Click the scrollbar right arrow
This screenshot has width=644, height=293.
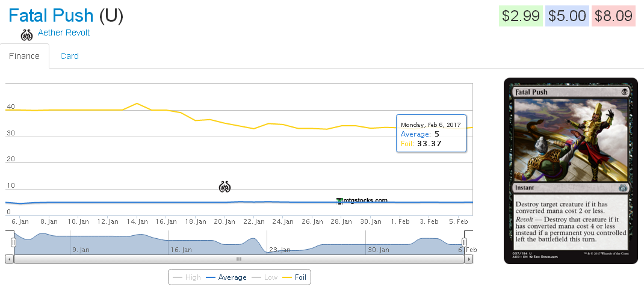(469, 259)
